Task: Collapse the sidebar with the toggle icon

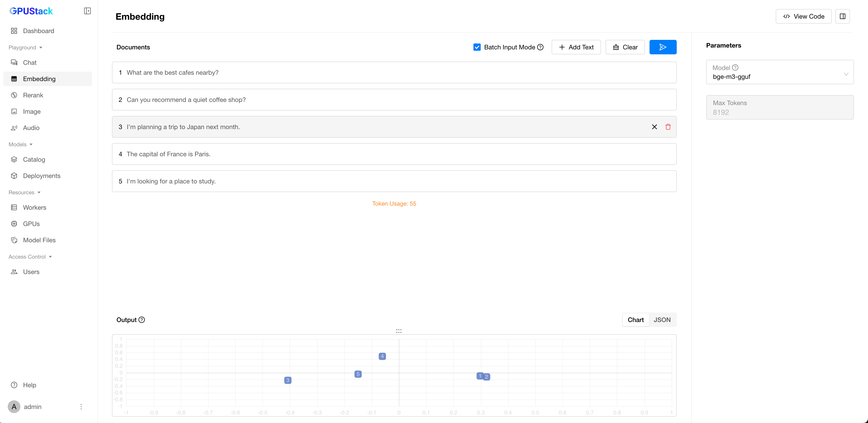Action: coord(87,11)
